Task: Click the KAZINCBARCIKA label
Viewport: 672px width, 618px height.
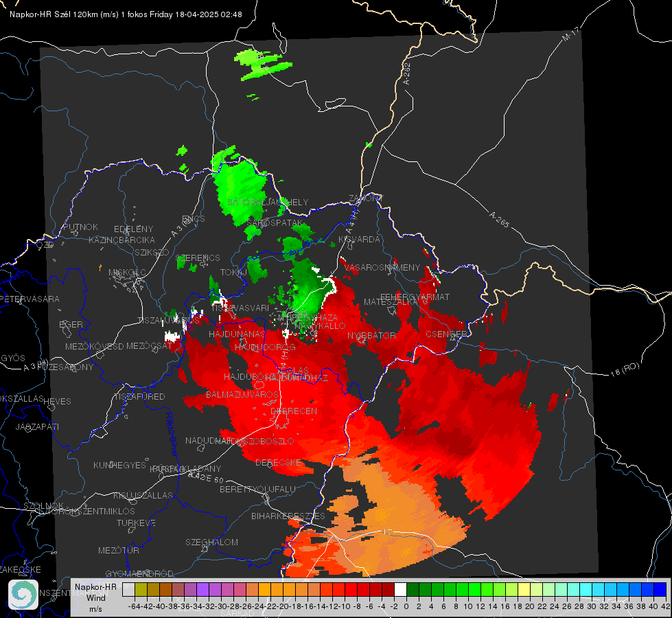Action: click(121, 240)
